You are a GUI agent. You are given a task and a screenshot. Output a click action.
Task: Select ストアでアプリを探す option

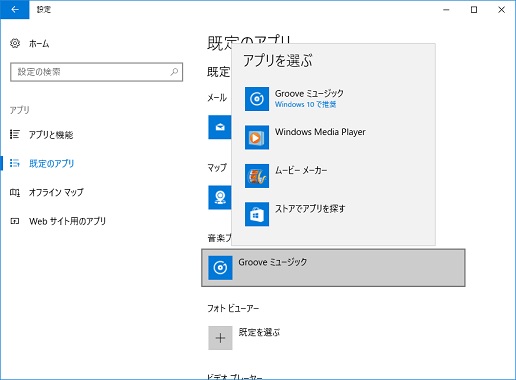pos(333,214)
